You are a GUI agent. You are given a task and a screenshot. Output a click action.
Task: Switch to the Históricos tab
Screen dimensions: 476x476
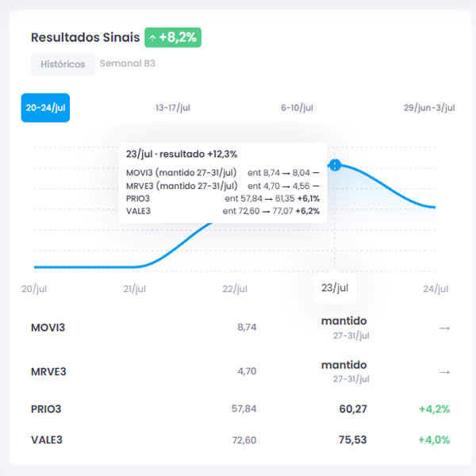[63, 64]
